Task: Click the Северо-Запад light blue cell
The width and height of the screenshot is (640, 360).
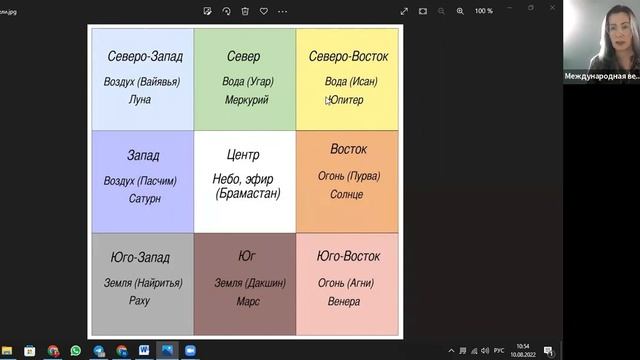Action: (143, 79)
